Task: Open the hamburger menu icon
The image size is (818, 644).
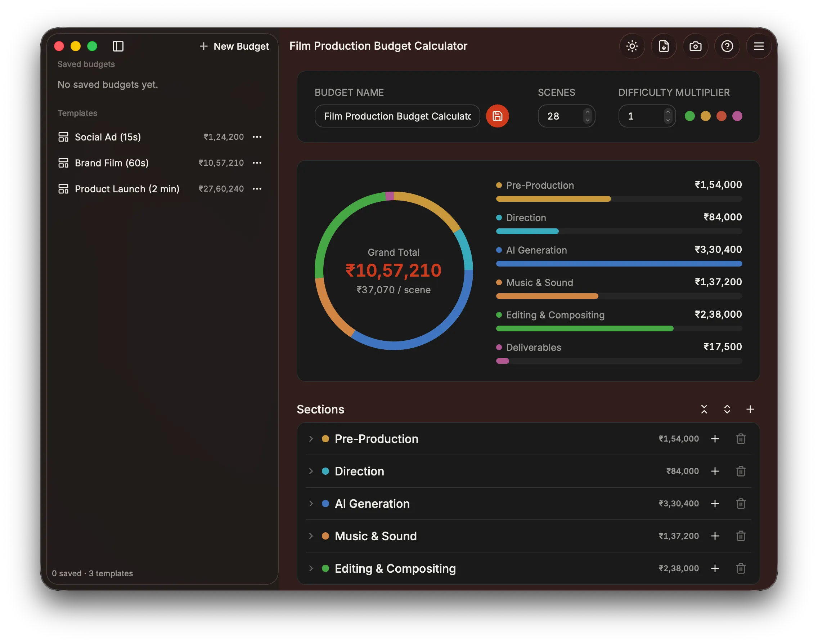Action: pos(759,46)
